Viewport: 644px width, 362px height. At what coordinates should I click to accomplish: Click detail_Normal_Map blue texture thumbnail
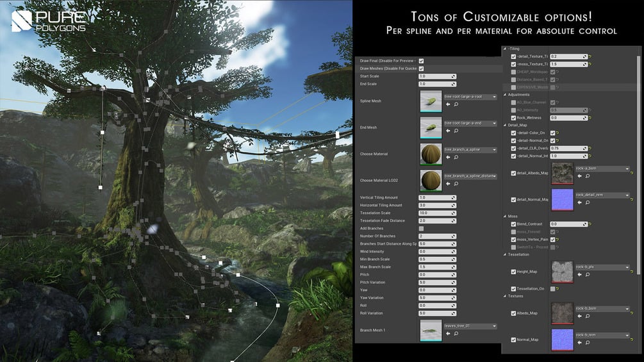pos(562,199)
